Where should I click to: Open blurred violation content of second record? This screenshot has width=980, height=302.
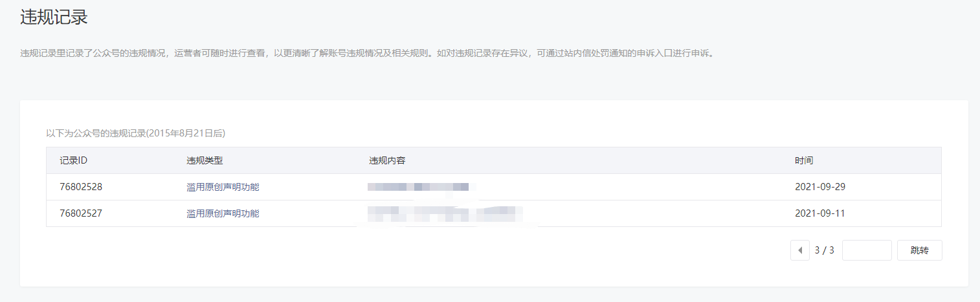coord(445,213)
